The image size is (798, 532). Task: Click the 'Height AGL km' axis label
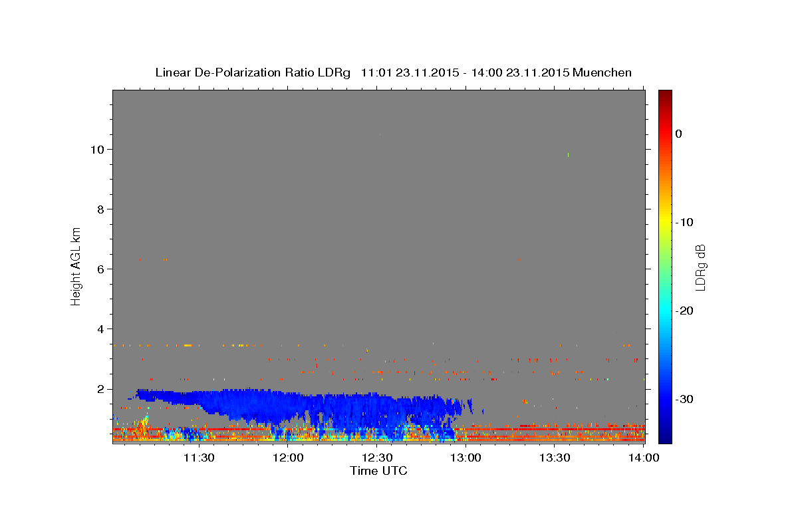point(76,265)
